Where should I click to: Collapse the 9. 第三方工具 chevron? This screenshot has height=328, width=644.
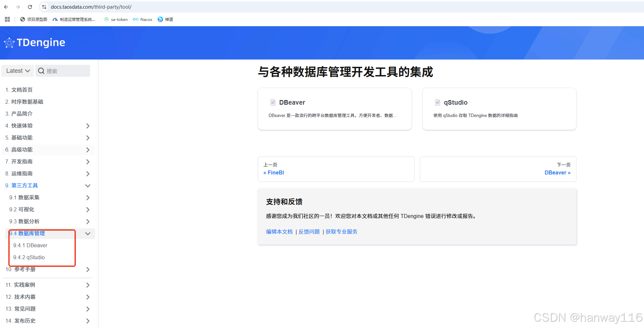88,185
